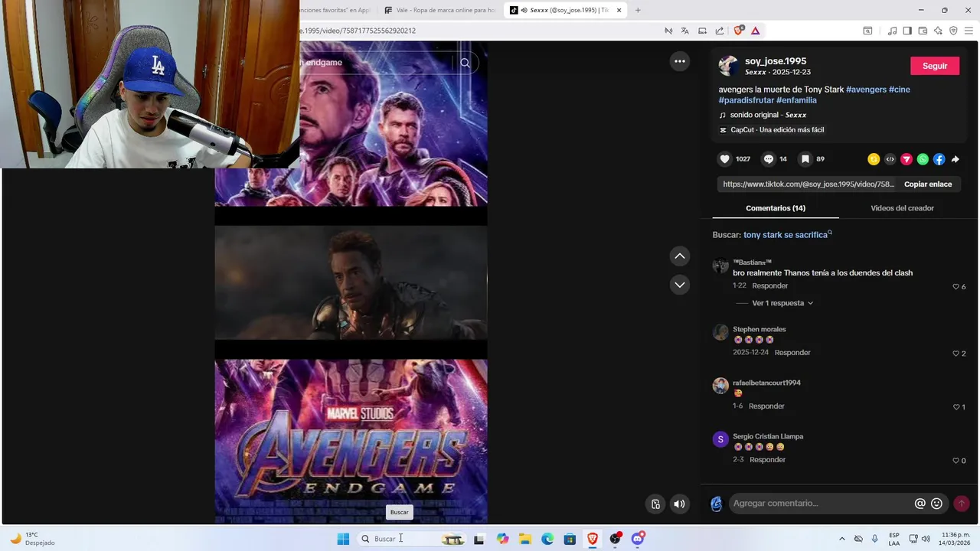The height and width of the screenshot is (551, 980).
Task: Click translate page icon in address bar
Action: [684, 31]
